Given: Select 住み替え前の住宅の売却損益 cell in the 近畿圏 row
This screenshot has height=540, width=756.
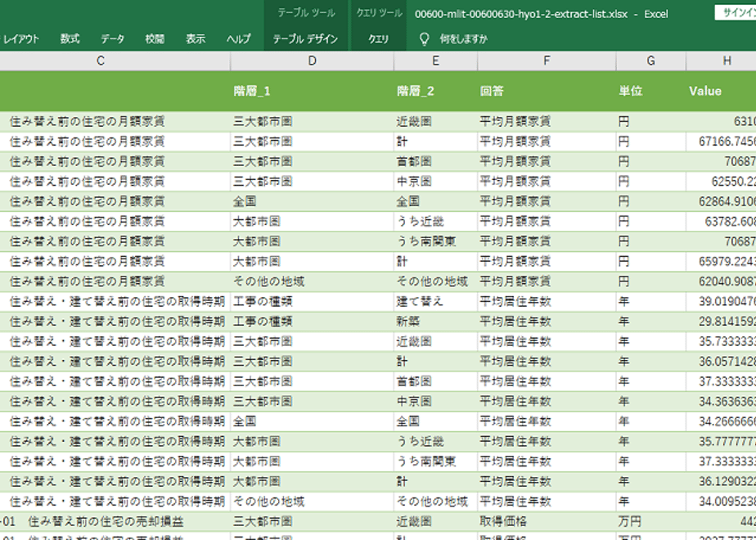Looking at the screenshot, I should tap(115, 522).
